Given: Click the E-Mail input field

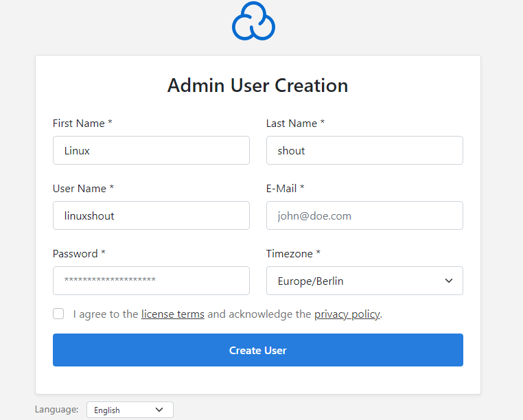Looking at the screenshot, I should point(364,215).
